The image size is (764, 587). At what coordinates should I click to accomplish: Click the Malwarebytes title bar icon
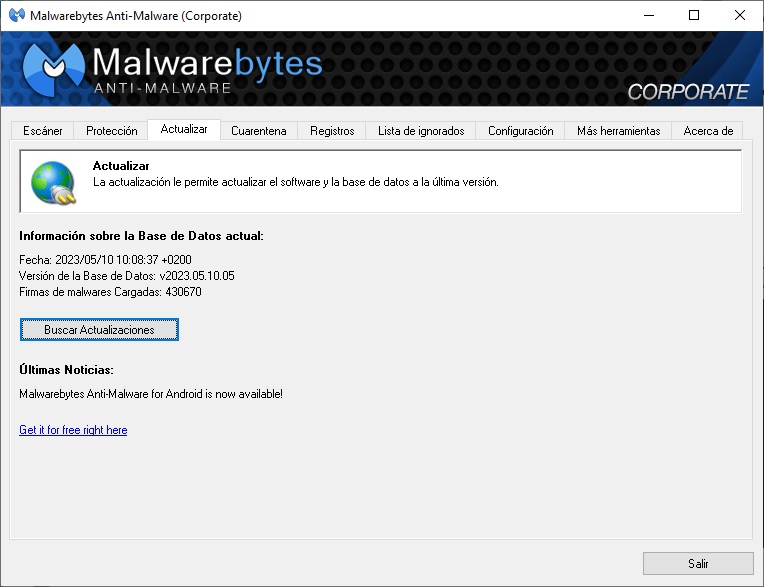(17, 15)
